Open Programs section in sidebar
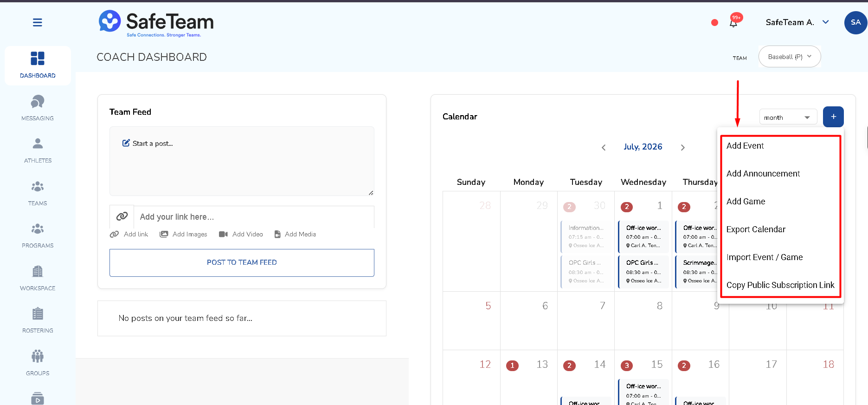This screenshot has height=405, width=868. coord(38,235)
